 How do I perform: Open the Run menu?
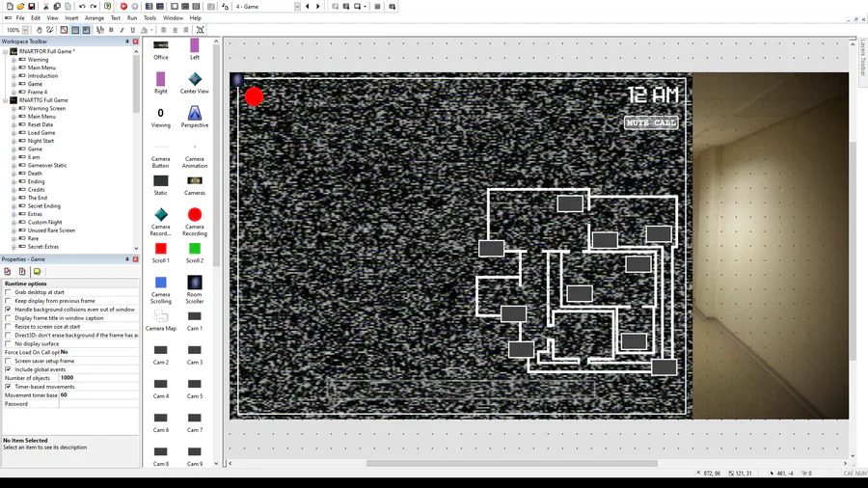(x=132, y=17)
